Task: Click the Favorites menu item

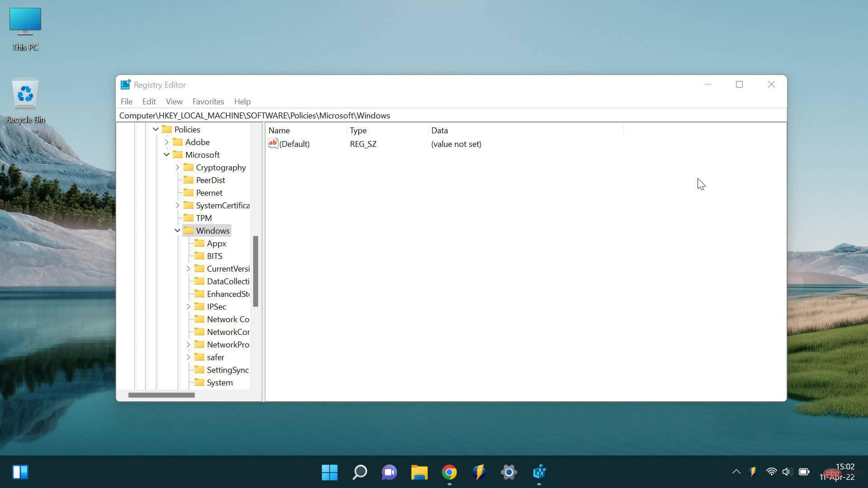Action: pos(208,101)
